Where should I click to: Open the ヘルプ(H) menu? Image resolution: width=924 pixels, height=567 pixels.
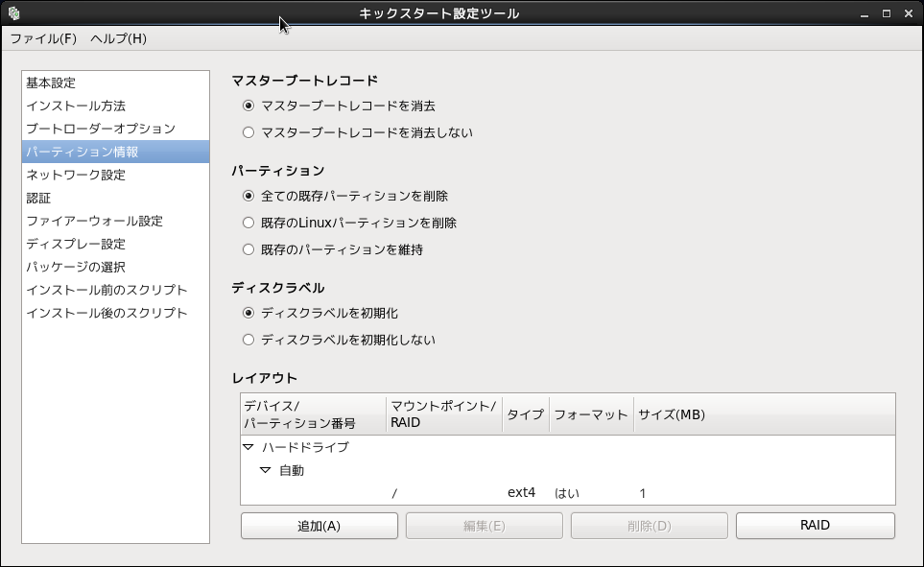coord(118,38)
